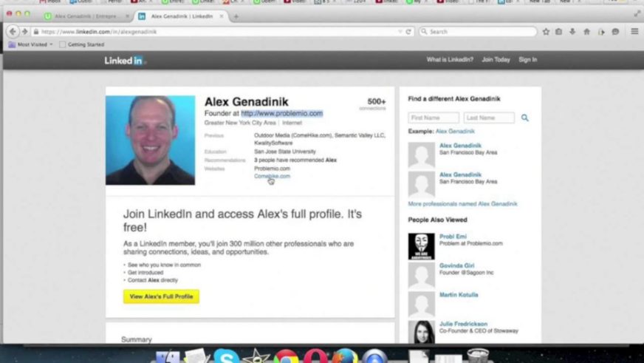Screen dimensions: 644x363
Task: Open the hamburger menu icon
Action: tap(634, 32)
